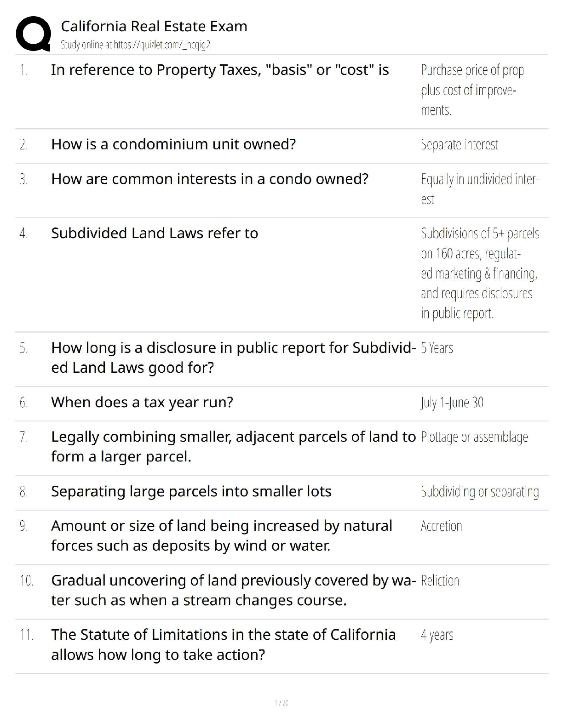Viewport: 563px width, 728px height.
Task: Click the California Real Estate Exam title
Action: pyautogui.click(x=154, y=26)
